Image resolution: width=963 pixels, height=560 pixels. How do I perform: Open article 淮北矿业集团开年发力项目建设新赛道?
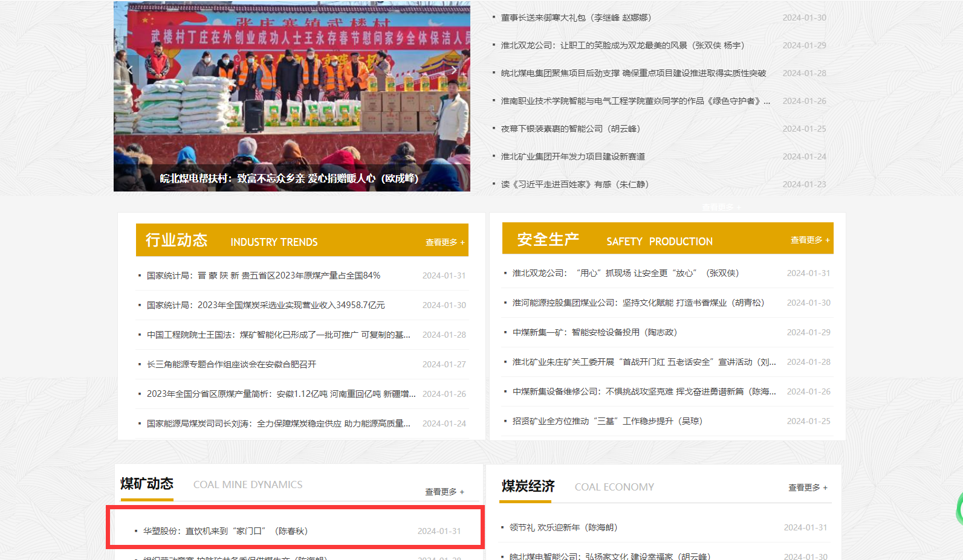(x=572, y=156)
